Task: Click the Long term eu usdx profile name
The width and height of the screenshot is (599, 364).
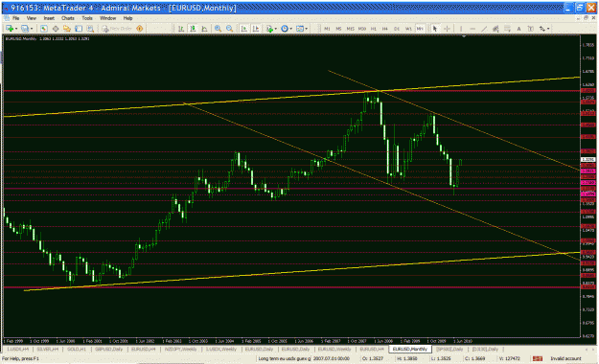Action: 285,358
